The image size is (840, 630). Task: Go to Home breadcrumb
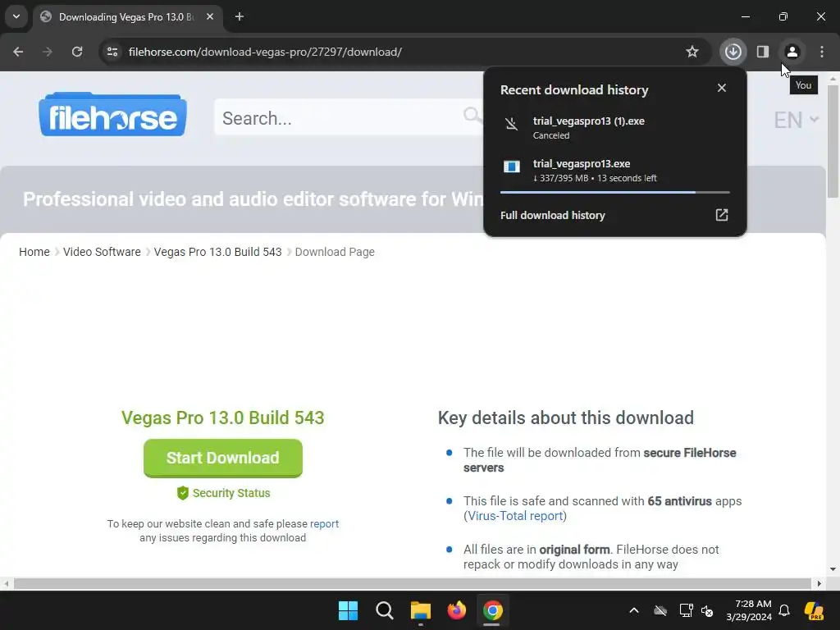pyautogui.click(x=34, y=252)
